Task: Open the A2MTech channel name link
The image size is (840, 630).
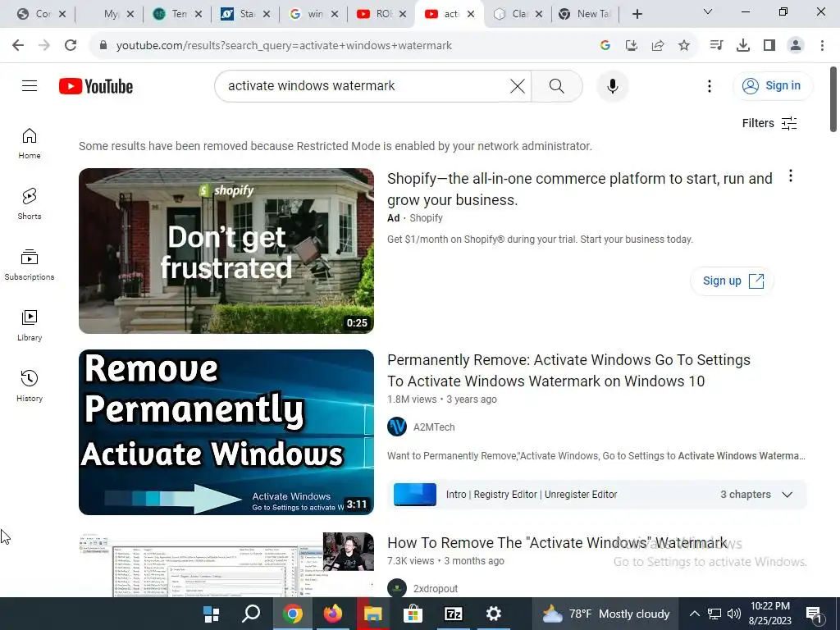Action: [x=434, y=427]
